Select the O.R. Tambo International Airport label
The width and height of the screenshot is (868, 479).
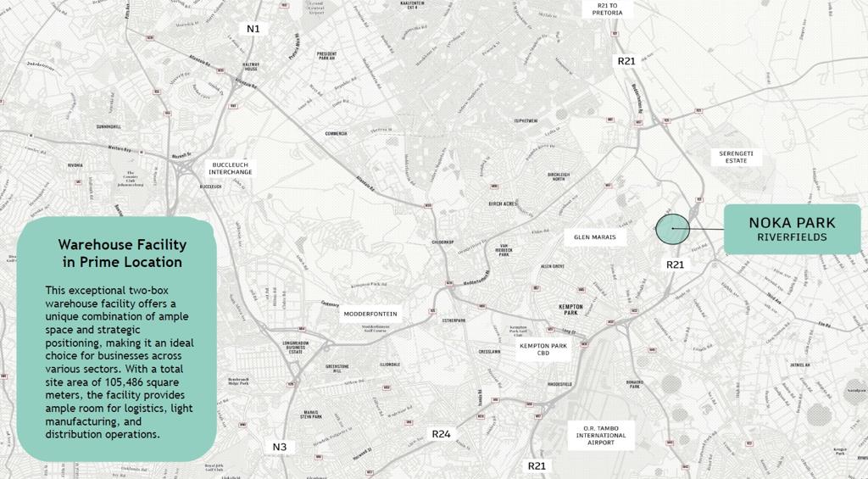coord(601,435)
